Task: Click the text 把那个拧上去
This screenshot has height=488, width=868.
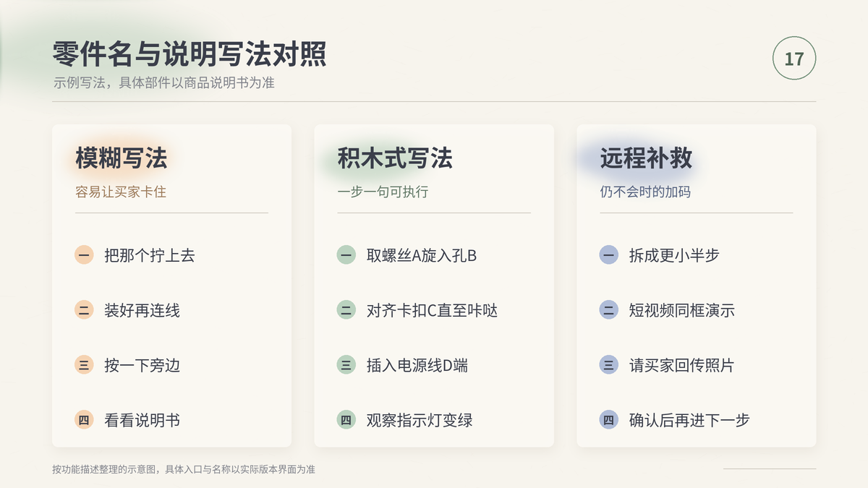Action: tap(150, 255)
